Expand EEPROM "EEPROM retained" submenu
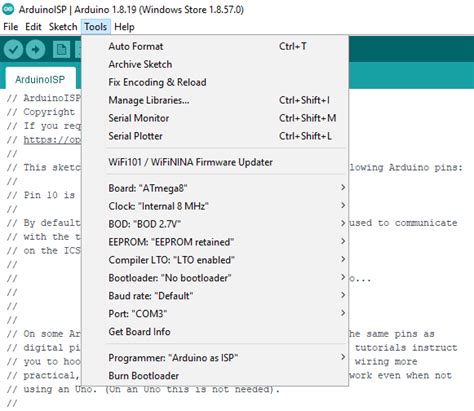 (x=215, y=242)
